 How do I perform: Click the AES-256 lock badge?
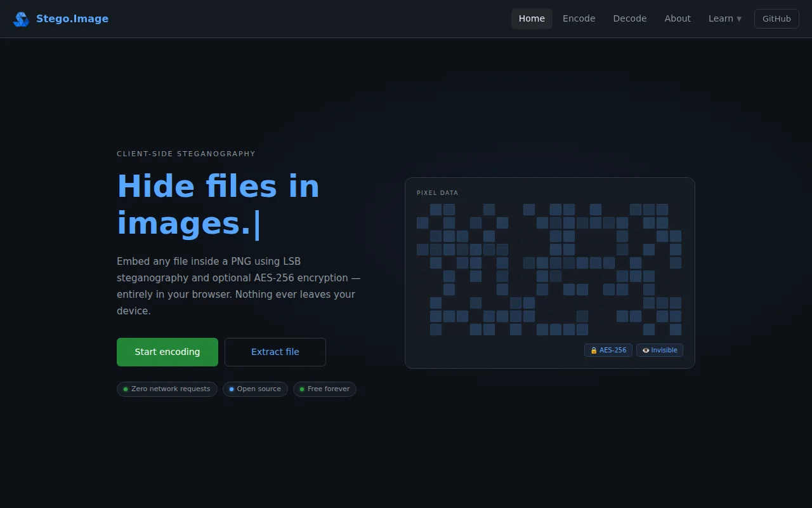pos(608,350)
